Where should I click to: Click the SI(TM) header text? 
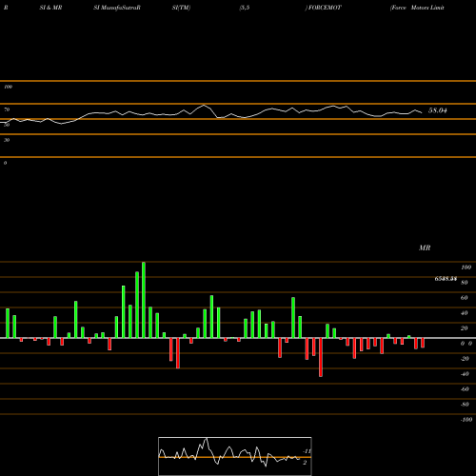[x=181, y=8]
